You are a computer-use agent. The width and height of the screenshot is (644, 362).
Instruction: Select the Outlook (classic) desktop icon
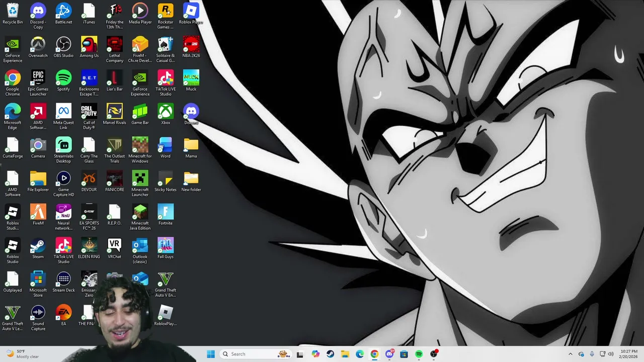click(140, 251)
